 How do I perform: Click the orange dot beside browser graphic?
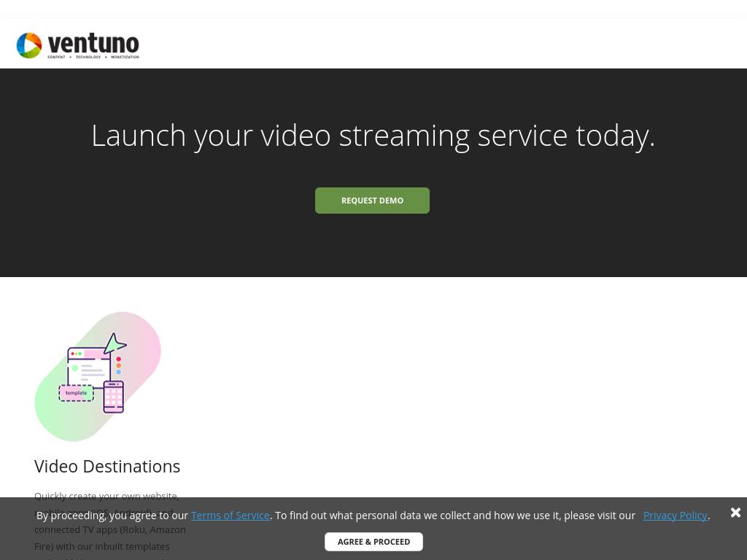119,366
